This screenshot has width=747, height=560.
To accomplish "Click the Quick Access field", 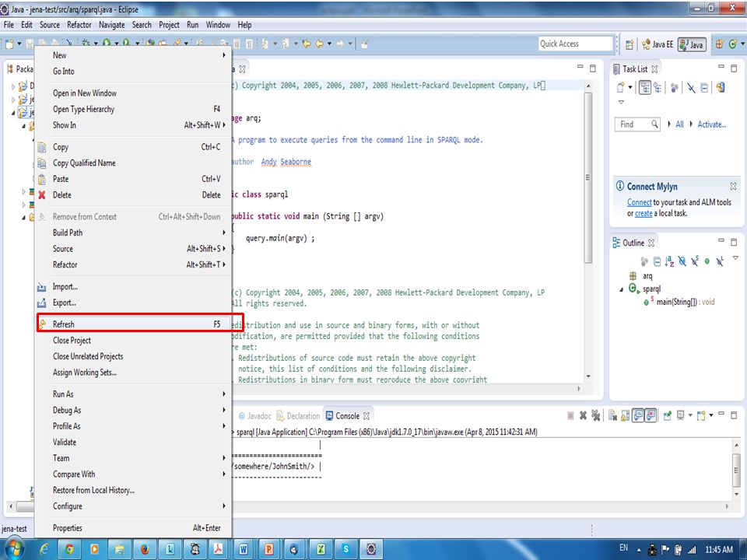I will coord(576,44).
